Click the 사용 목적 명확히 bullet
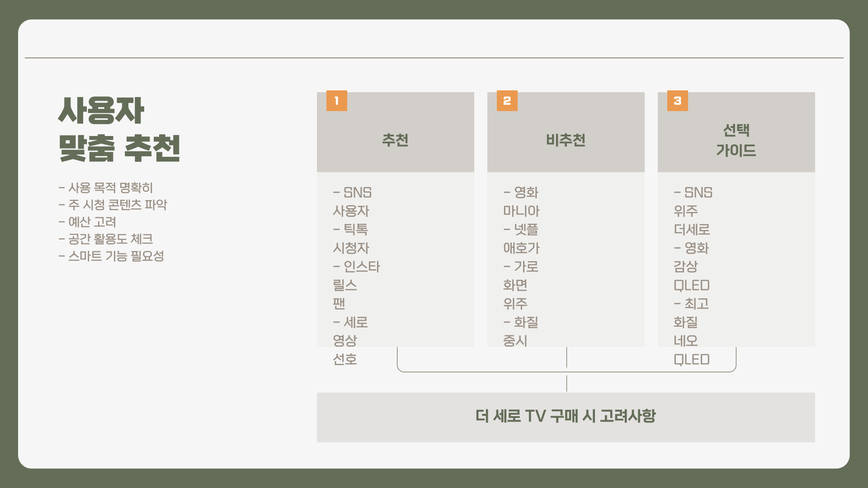This screenshot has height=488, width=868. [106, 188]
